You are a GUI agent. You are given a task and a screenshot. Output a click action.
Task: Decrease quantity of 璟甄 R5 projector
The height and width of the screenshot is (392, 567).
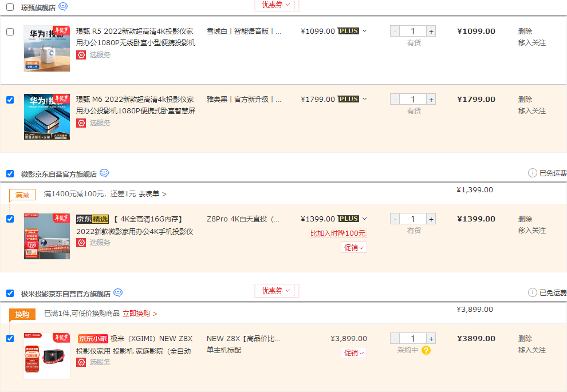pos(395,31)
